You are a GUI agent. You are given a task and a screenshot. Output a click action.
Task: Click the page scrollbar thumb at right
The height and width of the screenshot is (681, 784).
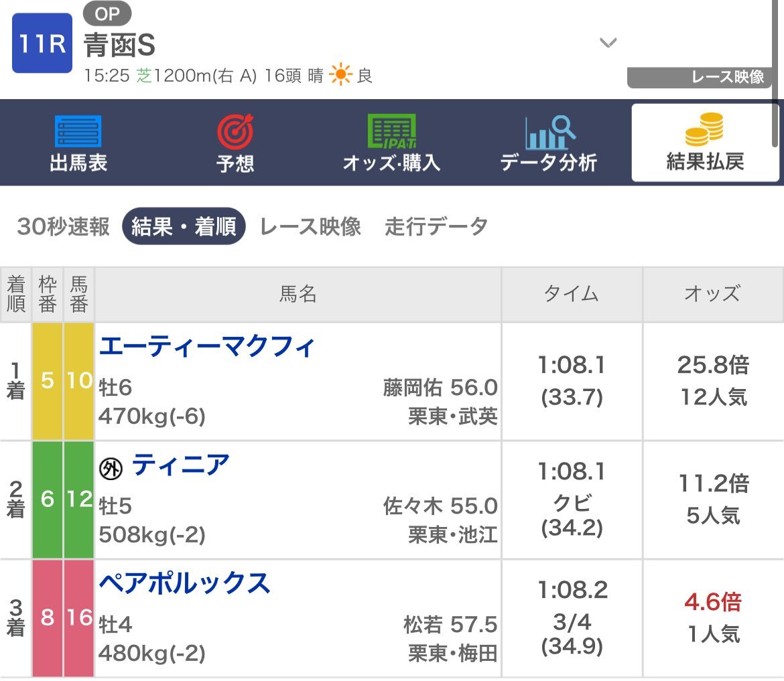[x=775, y=73]
